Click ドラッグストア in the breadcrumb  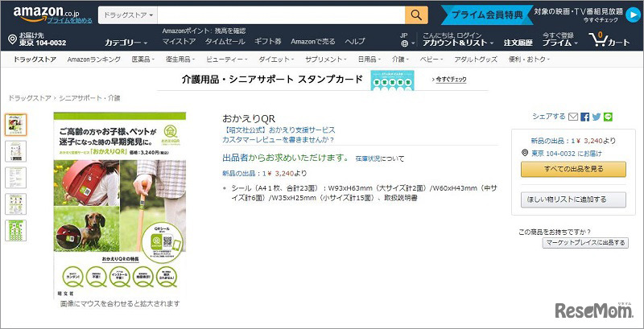point(30,98)
